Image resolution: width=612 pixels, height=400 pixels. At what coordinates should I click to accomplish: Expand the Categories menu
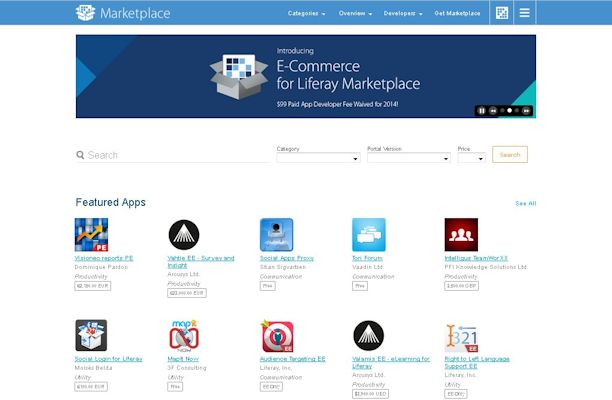pyautogui.click(x=306, y=13)
